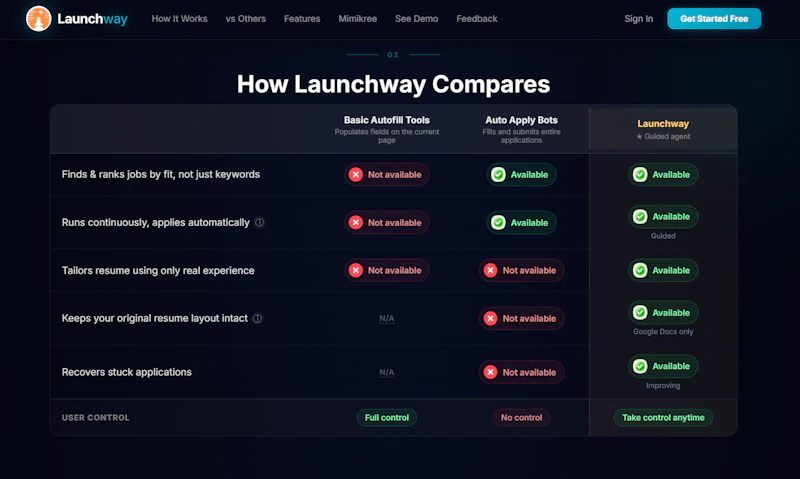Click green check icon in Launchway Keeps layout row

click(640, 312)
